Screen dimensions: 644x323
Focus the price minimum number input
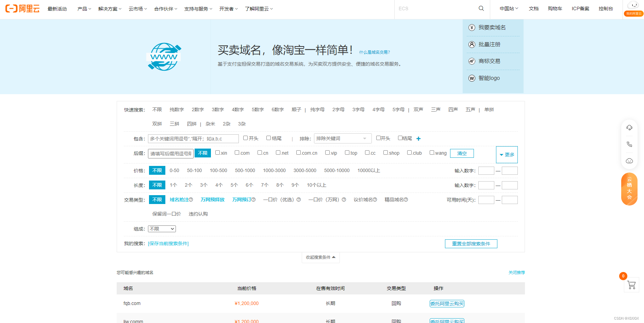(x=486, y=171)
